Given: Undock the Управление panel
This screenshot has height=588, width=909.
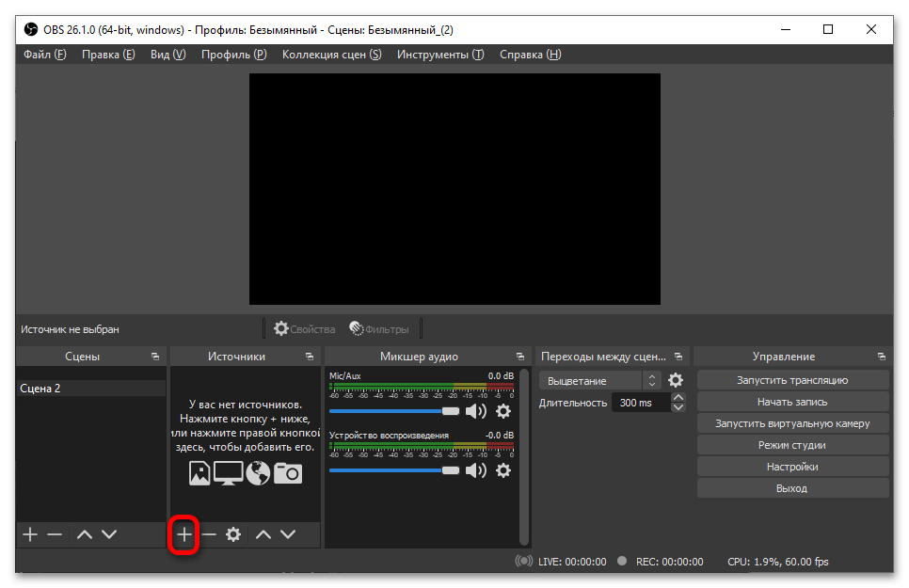Looking at the screenshot, I should [881, 357].
